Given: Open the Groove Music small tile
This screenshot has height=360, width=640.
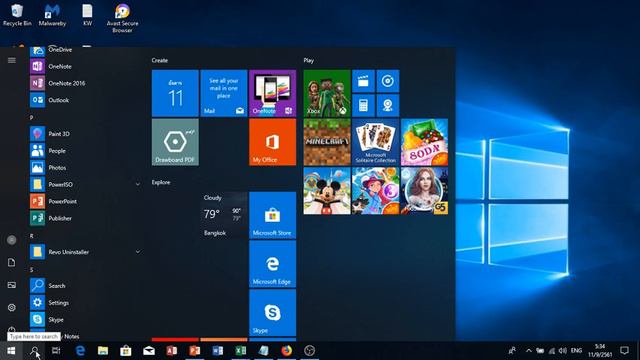Looking at the screenshot, I should (388, 81).
